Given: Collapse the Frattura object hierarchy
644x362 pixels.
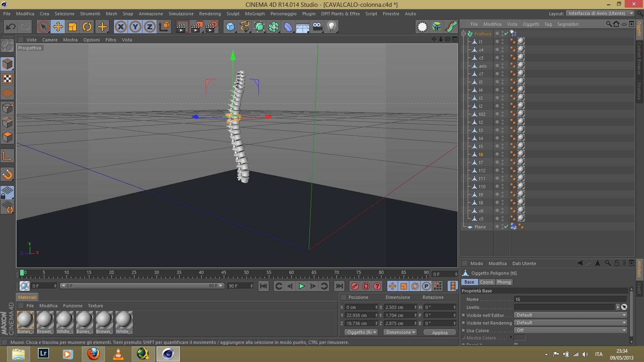Looking at the screenshot, I should (464, 34).
